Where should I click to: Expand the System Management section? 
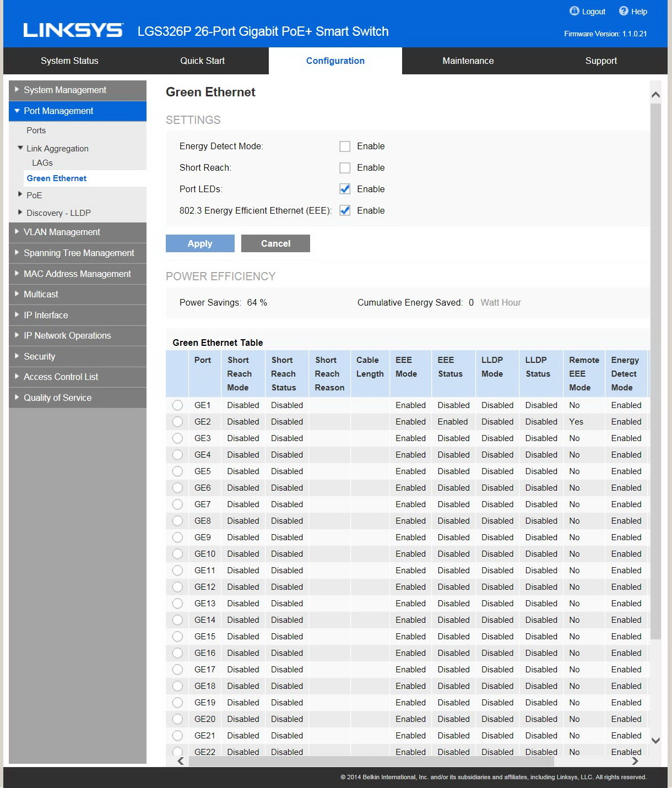(78, 90)
